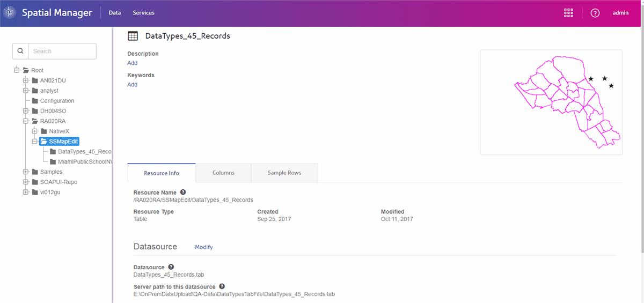Expand the DH004SO tree node
The image size is (644, 303).
coord(26,111)
